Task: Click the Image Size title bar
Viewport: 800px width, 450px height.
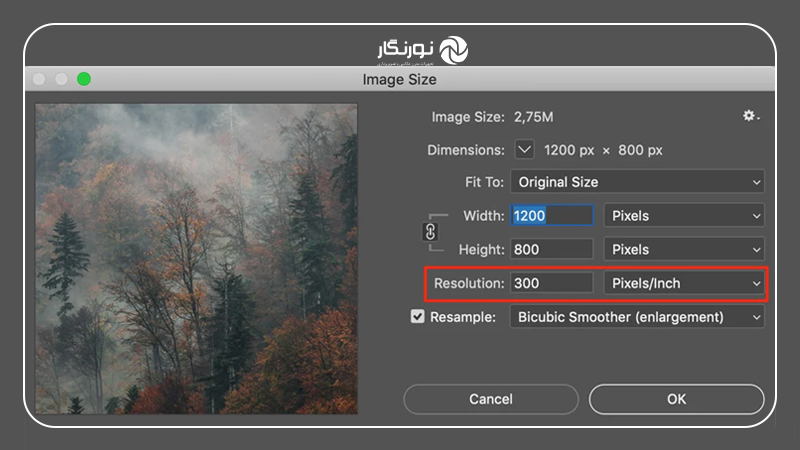Action: tap(400, 79)
